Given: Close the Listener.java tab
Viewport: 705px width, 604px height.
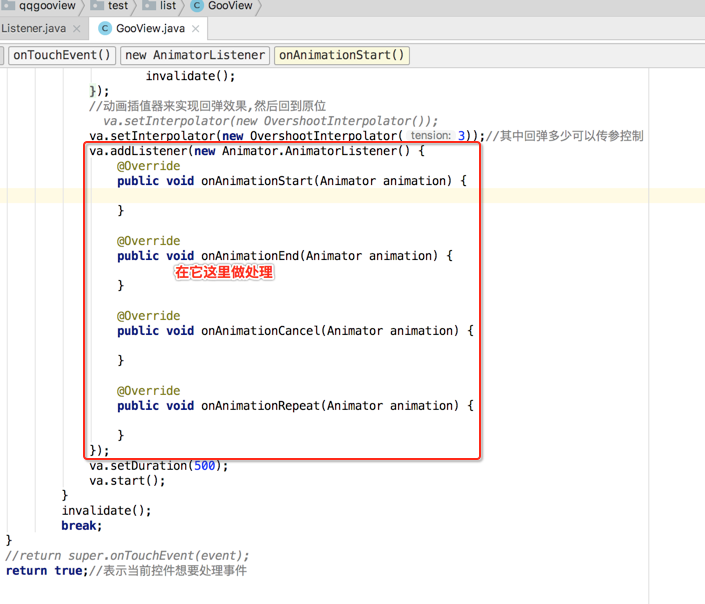Looking at the screenshot, I should (77, 29).
